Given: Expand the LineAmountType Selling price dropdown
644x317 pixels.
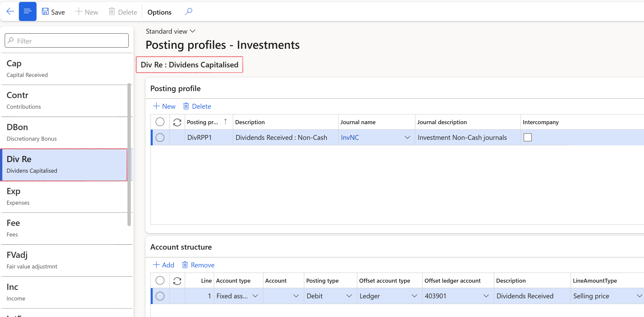Looking at the screenshot, I should (x=640, y=296).
